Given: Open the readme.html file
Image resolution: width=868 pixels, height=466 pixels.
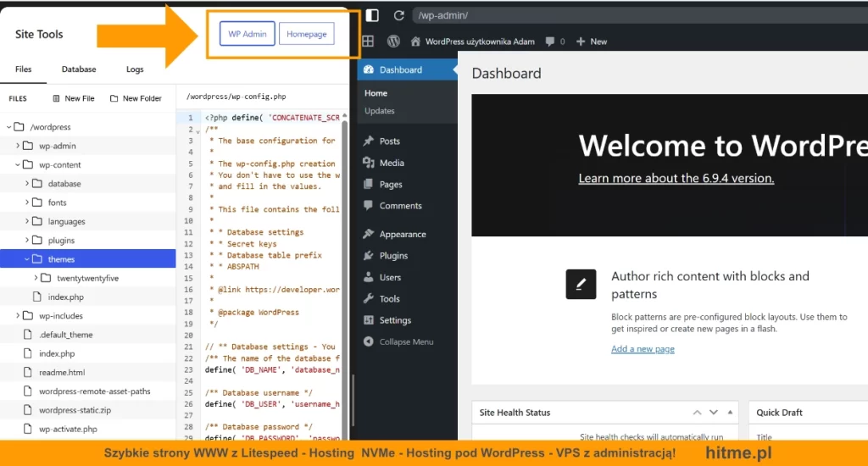Looking at the screenshot, I should coord(61,372).
